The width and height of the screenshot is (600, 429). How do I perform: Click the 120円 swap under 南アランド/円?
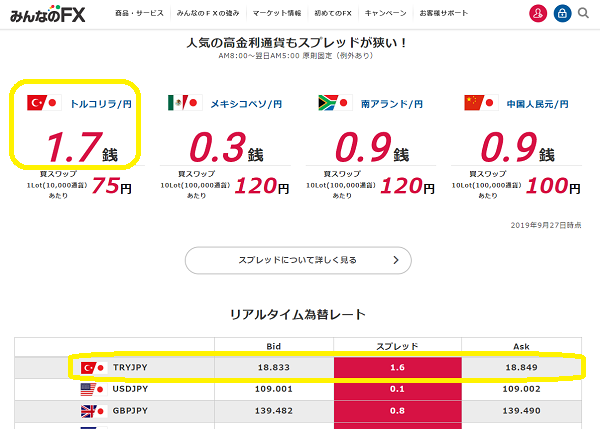[408, 186]
